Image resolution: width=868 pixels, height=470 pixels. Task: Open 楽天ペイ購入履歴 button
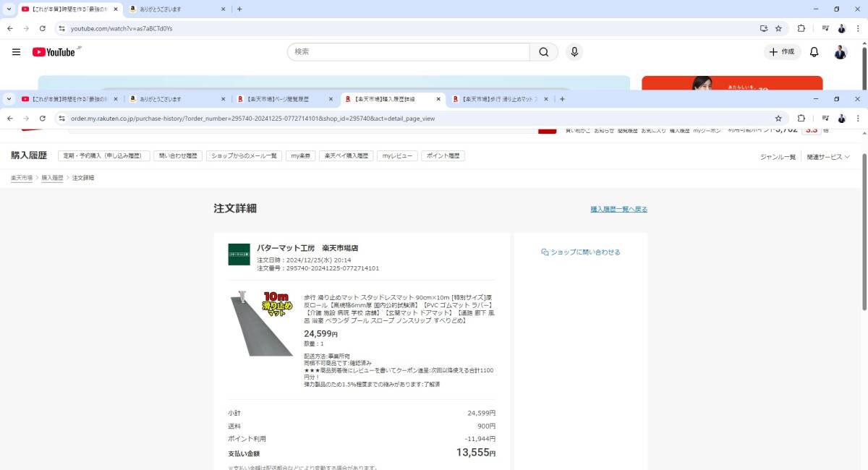[x=346, y=155]
